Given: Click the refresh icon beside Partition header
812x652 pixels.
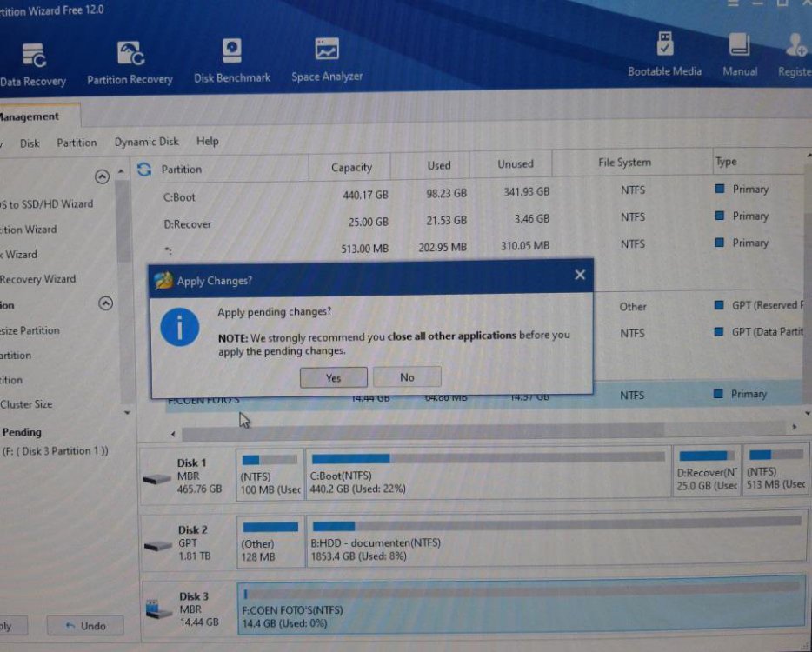Looking at the screenshot, I should coord(144,170).
